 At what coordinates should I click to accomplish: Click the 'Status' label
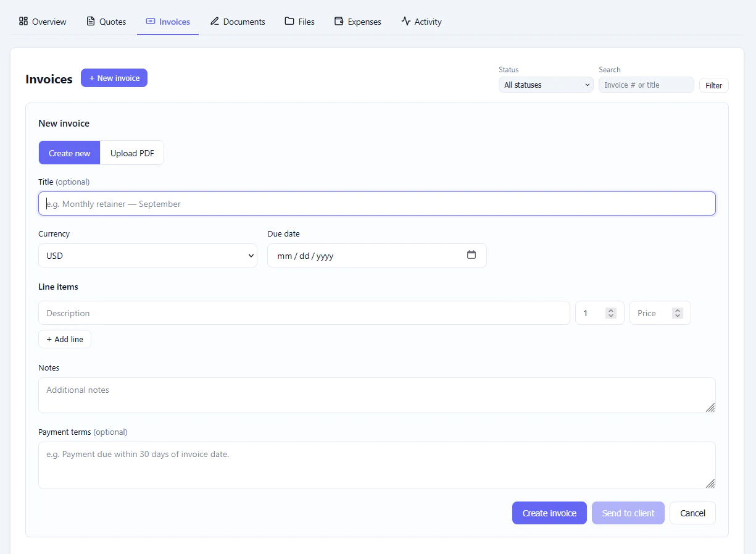(x=509, y=70)
